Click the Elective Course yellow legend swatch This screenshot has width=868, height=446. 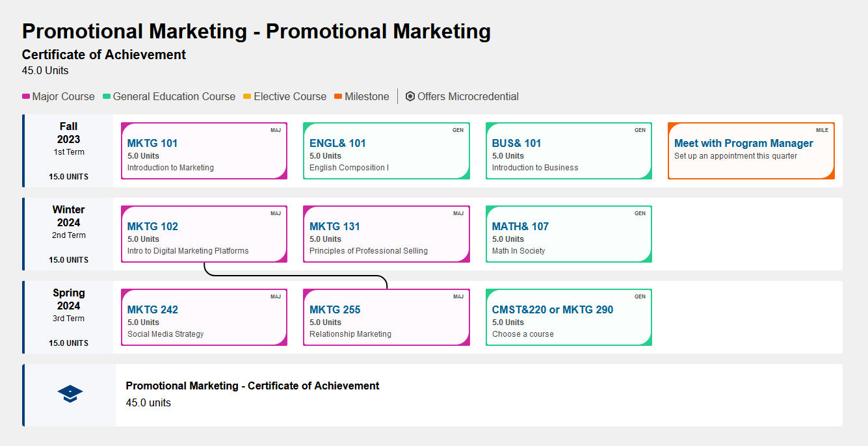tap(247, 97)
